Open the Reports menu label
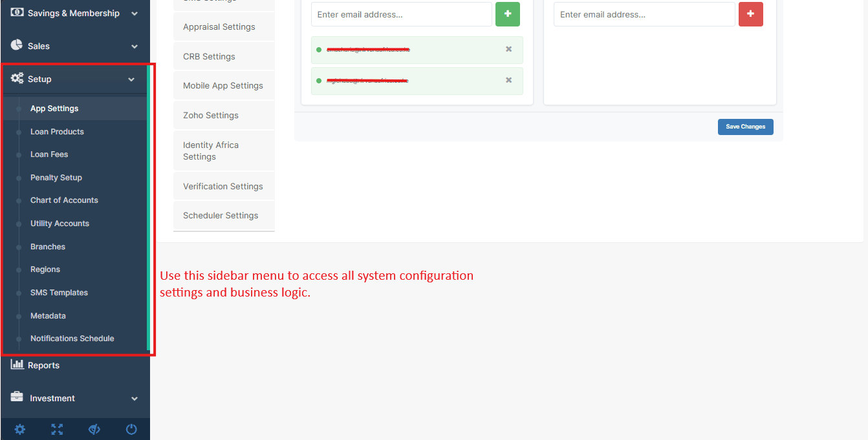 [x=43, y=366]
